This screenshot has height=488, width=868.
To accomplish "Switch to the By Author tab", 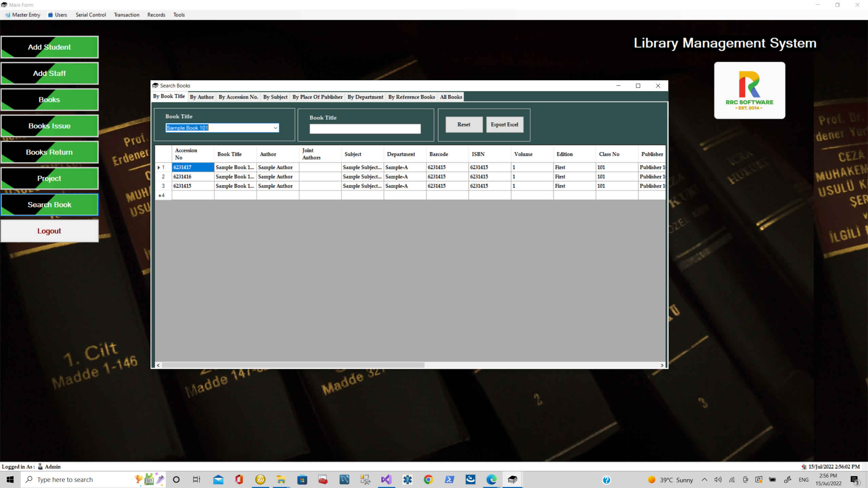I will pyautogui.click(x=201, y=97).
